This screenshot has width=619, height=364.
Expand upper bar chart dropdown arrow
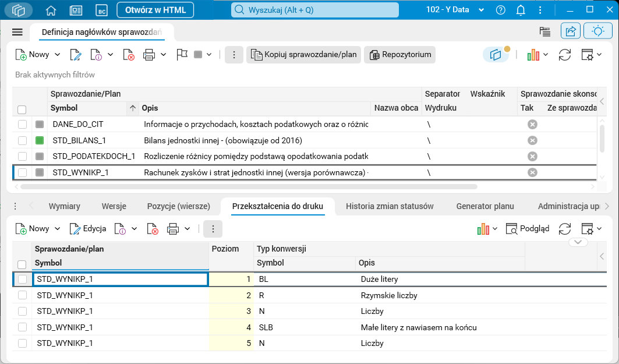546,55
